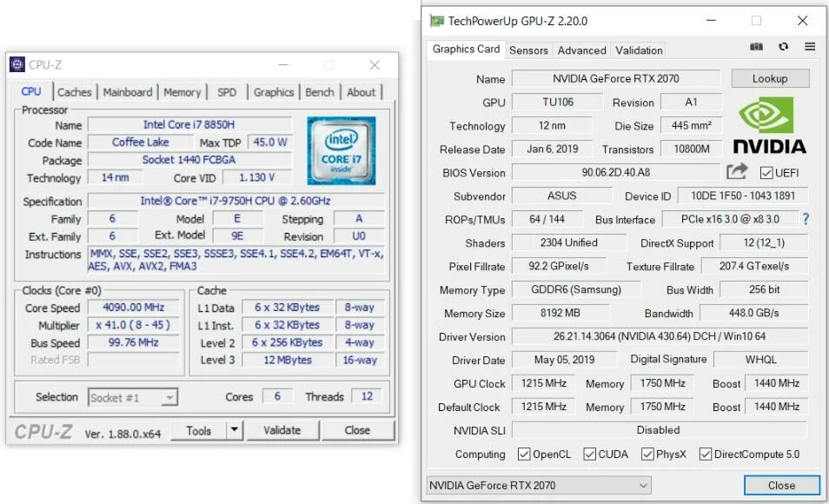Click the GPU name field NVIDIA GeForce RTX 2070
This screenshot has width=829, height=504.
click(x=616, y=78)
